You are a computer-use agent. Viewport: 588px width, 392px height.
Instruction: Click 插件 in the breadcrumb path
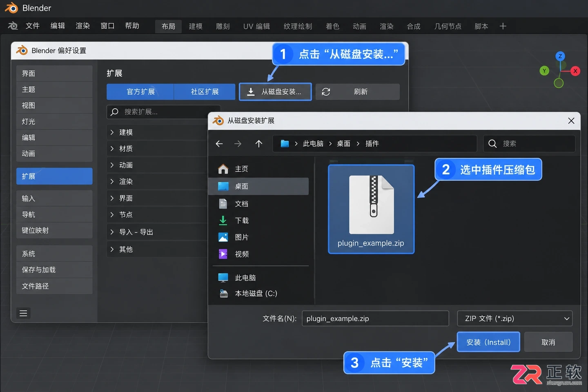372,144
